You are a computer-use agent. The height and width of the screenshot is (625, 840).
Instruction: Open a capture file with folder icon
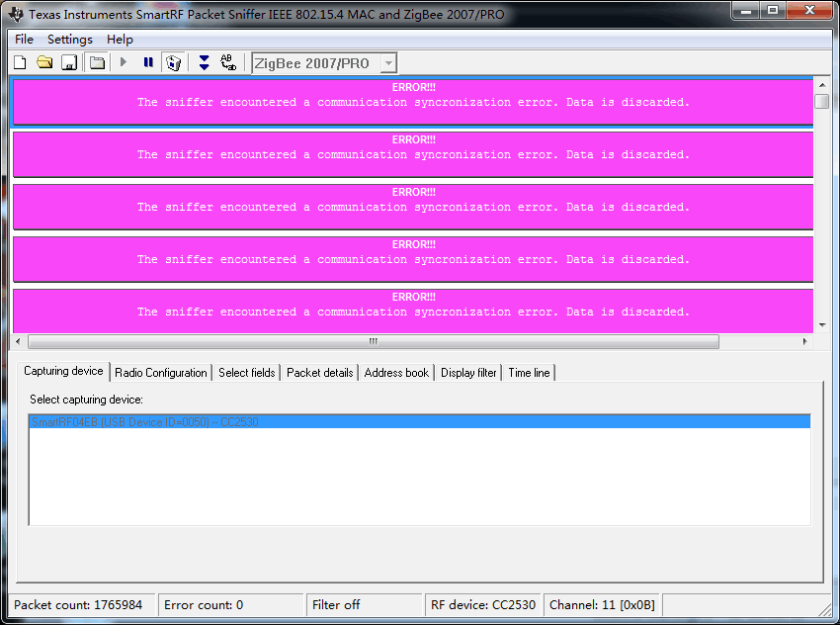coord(44,62)
